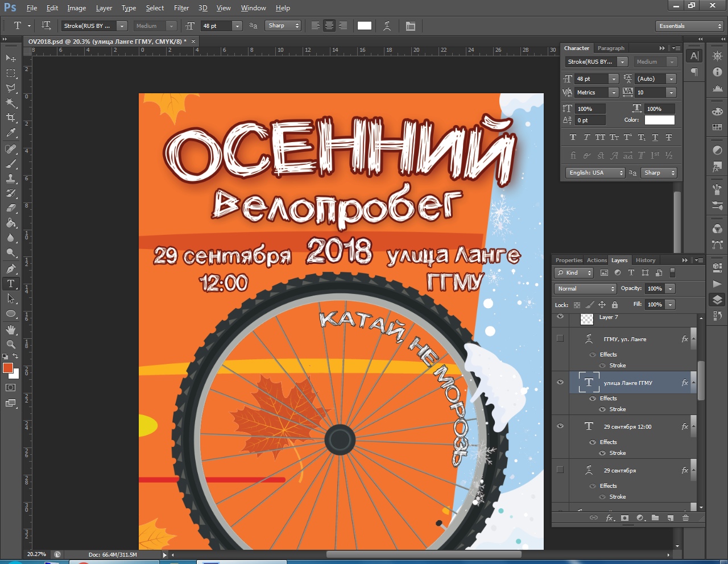Click the Character panel text color swatch
Screen dimensions: 728x564
660,120
